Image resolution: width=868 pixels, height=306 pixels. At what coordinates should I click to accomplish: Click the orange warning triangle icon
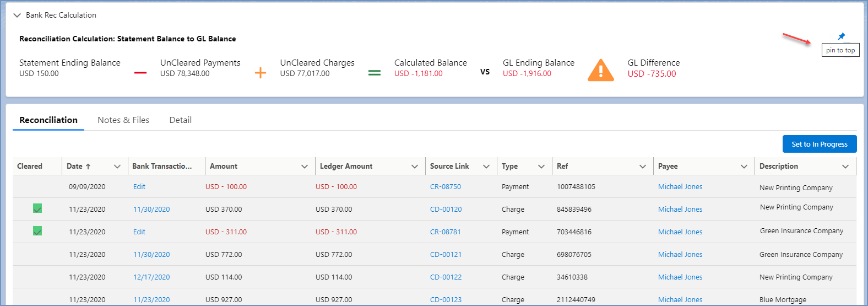[600, 71]
